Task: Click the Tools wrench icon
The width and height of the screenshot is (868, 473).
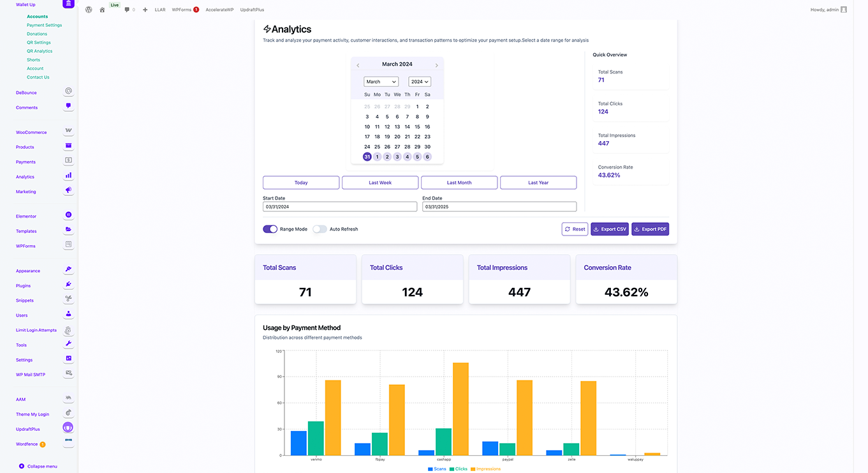Action: coord(68,343)
